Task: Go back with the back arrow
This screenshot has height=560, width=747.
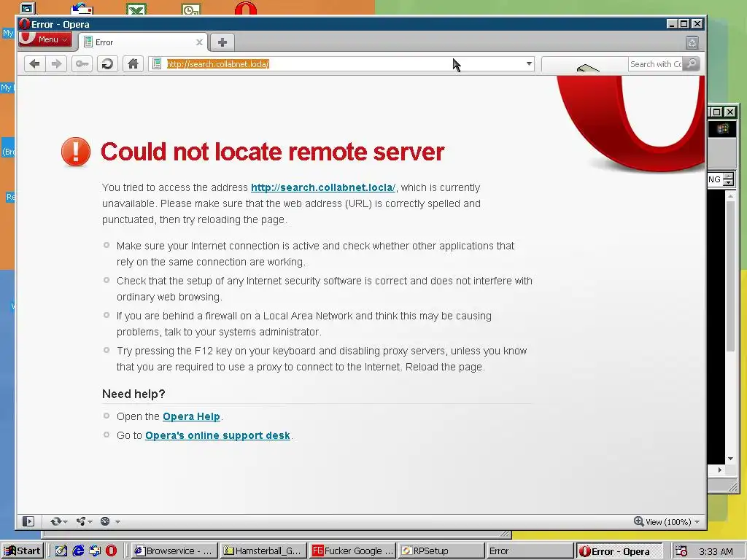Action: pos(34,64)
